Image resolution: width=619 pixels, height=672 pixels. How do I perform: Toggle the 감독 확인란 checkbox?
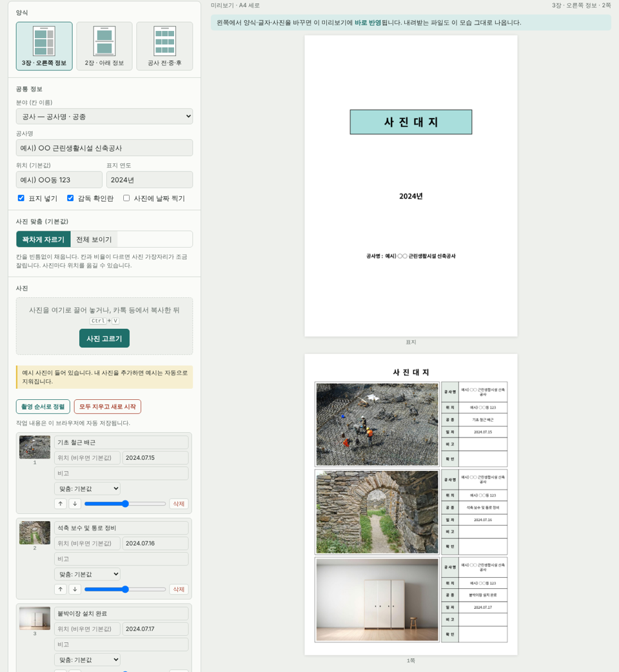click(70, 198)
